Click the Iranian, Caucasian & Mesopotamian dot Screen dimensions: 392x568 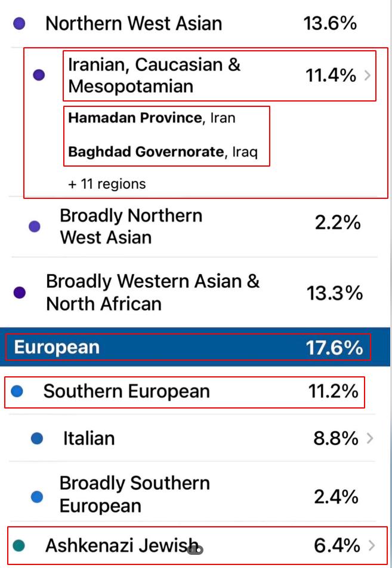(39, 75)
